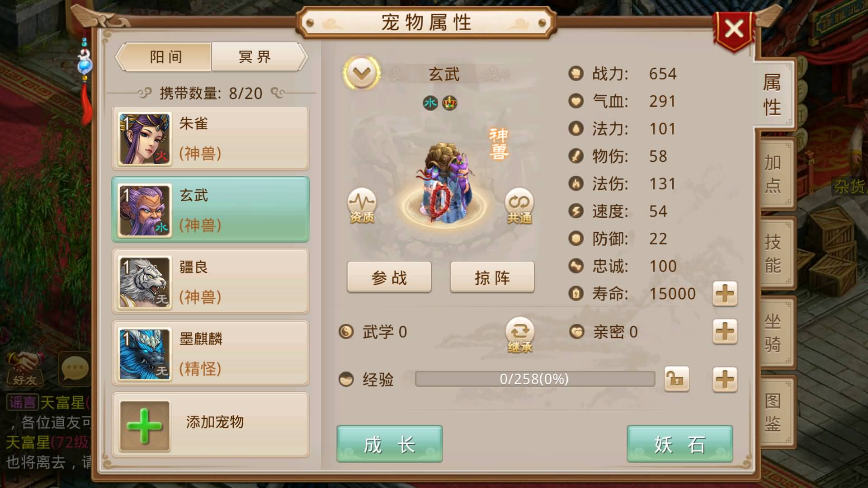Expand the dropdown arrow beside 玄武
Screen dimensions: 868x488
pos(362,73)
